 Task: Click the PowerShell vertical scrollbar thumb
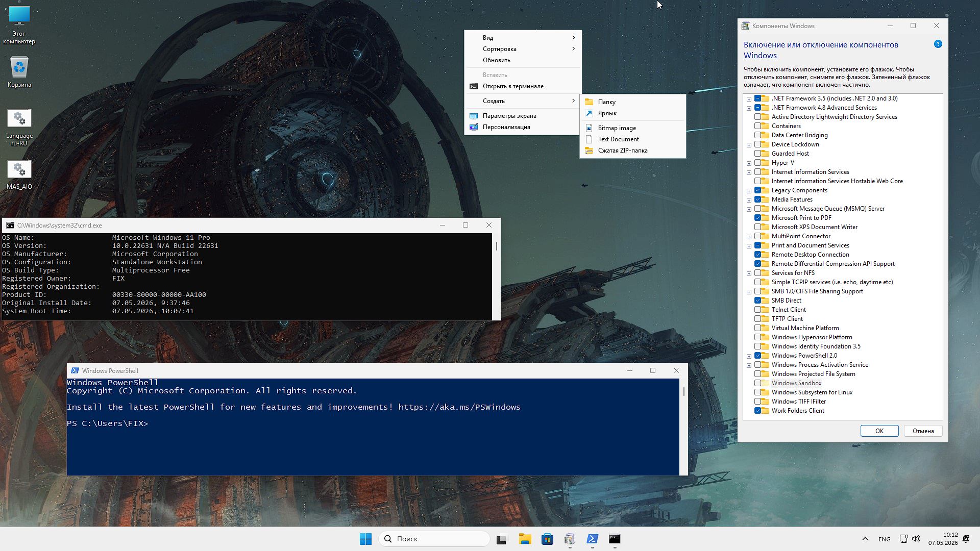coord(683,391)
